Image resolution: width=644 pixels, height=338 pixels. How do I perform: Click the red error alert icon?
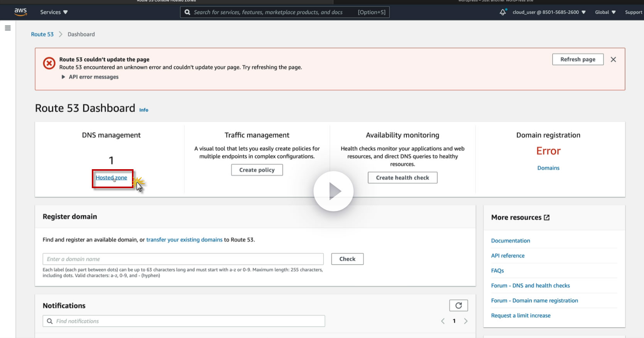coord(49,63)
